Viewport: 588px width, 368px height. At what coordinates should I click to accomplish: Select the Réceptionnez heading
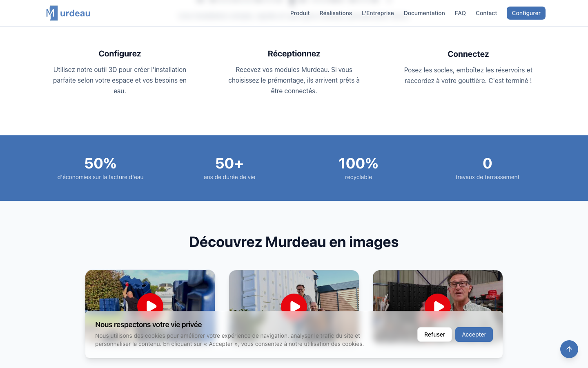[x=294, y=54]
